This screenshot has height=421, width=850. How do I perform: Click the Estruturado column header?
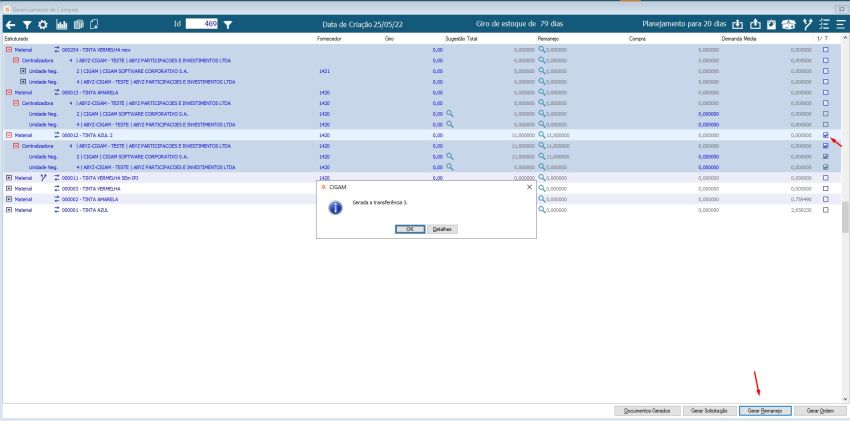pyautogui.click(x=16, y=39)
